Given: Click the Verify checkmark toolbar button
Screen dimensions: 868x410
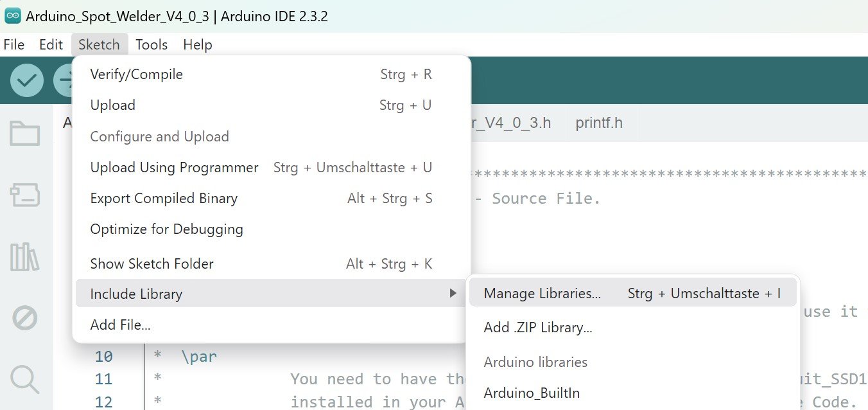Looking at the screenshot, I should [x=27, y=80].
